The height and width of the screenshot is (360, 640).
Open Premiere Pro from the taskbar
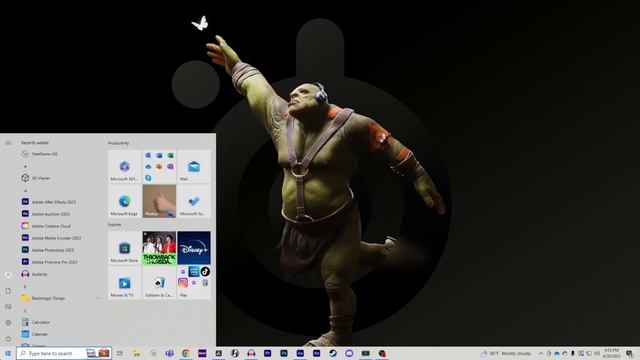tap(267, 353)
